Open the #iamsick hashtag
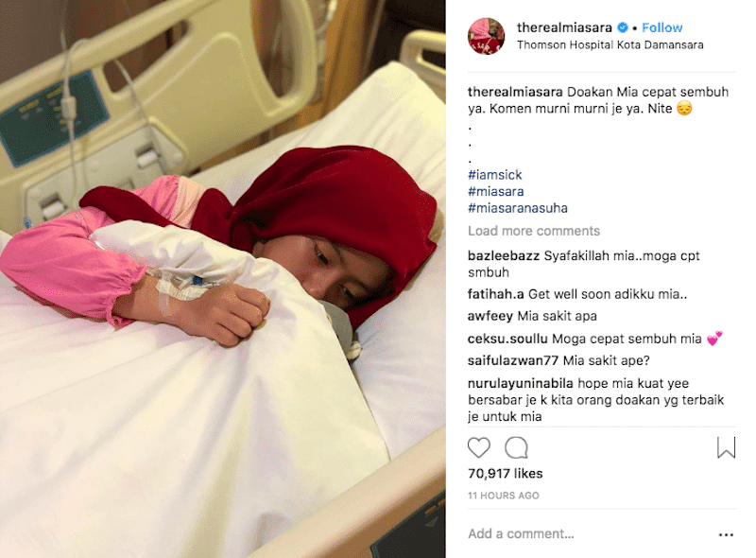The image size is (756, 558). pos(494,175)
